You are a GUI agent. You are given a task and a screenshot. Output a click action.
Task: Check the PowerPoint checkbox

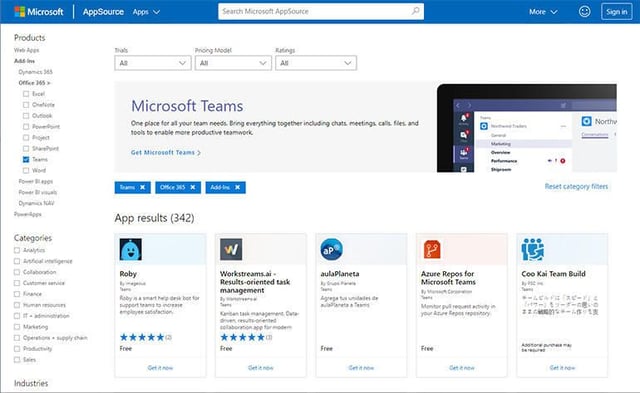26,127
